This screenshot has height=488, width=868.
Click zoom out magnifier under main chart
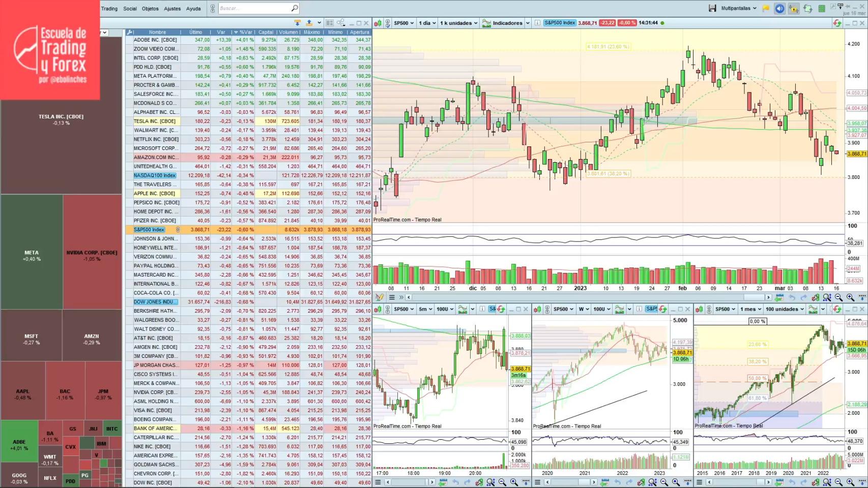838,297
